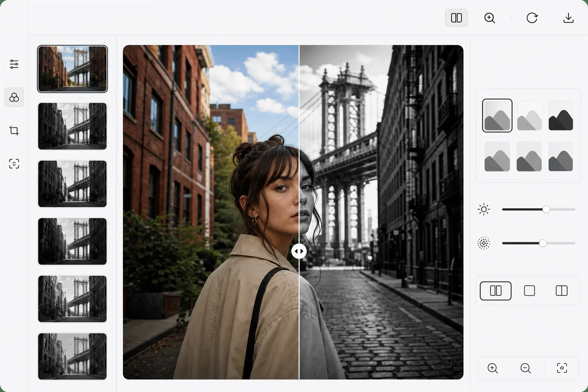
Task: Open the focus scan tool in sidebar
Action: point(14,164)
